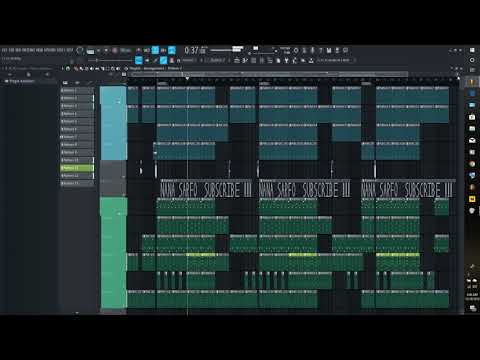The width and height of the screenshot is (480, 360).
Task: Open Task View in Windows taskbar
Action: click(472, 70)
